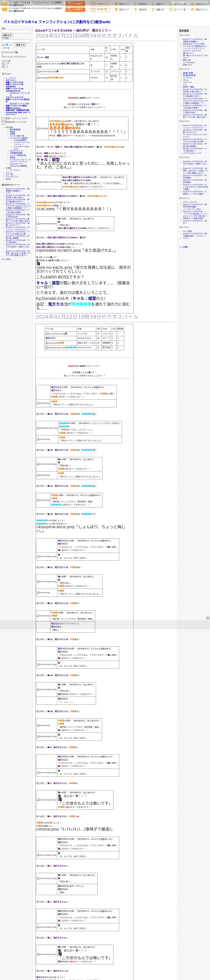The height and width of the screenshot is (980, 210).
Task: Open なりきりバトラー link
Action: click(17, 151)
